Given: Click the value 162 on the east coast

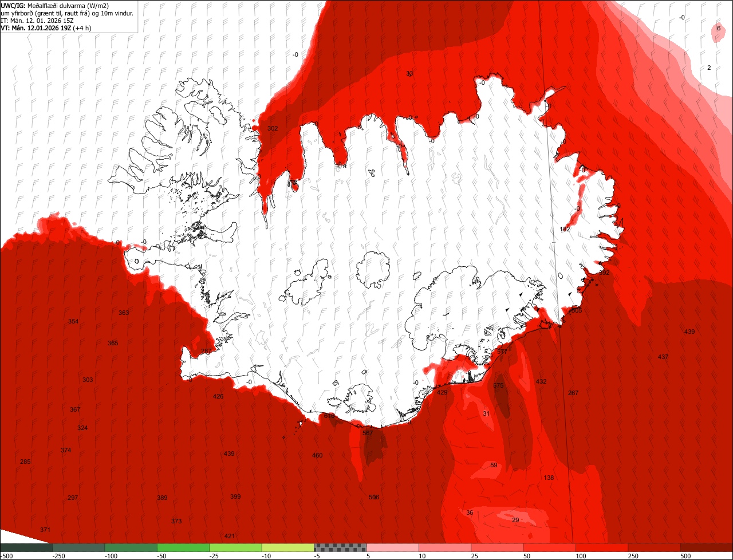Looking at the screenshot, I should [565, 229].
